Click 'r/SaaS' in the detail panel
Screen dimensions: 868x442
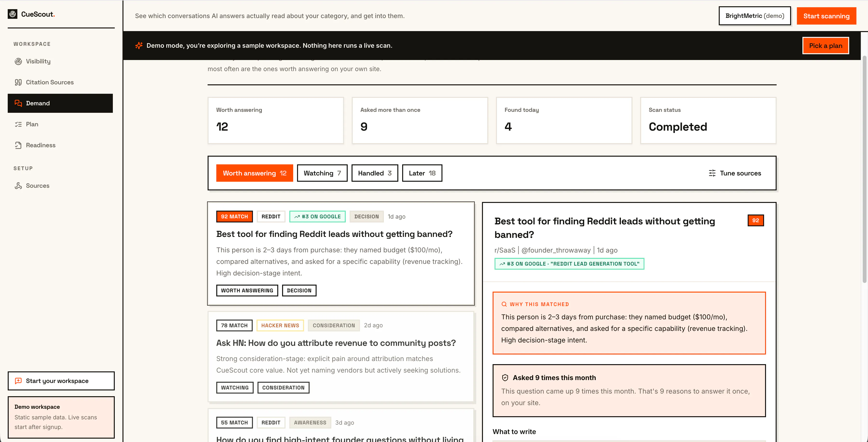(505, 250)
